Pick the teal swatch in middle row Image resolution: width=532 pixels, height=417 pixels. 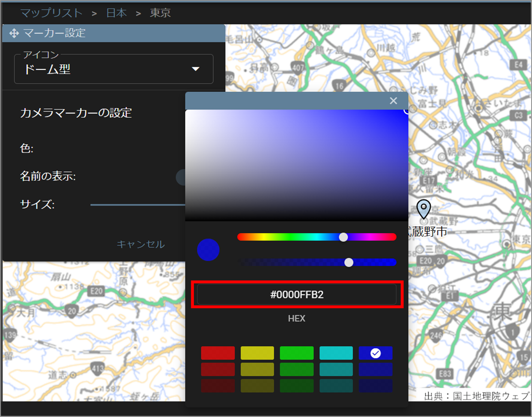(x=336, y=369)
